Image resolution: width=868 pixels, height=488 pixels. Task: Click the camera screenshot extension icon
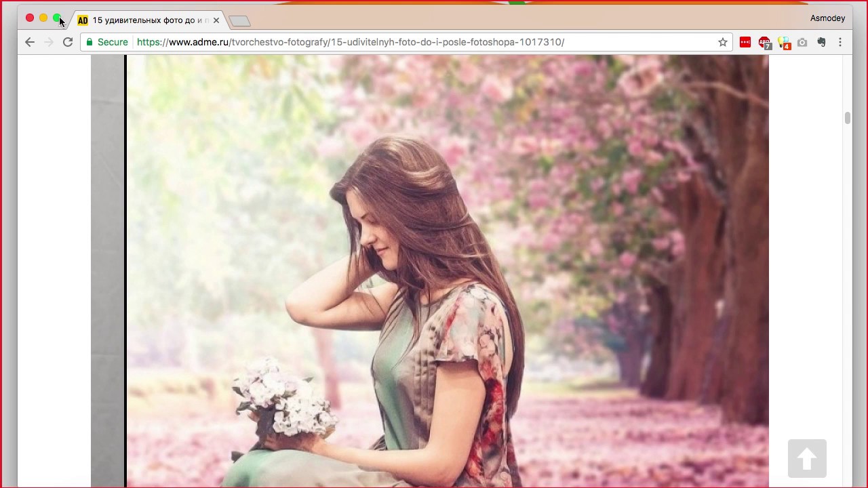802,42
